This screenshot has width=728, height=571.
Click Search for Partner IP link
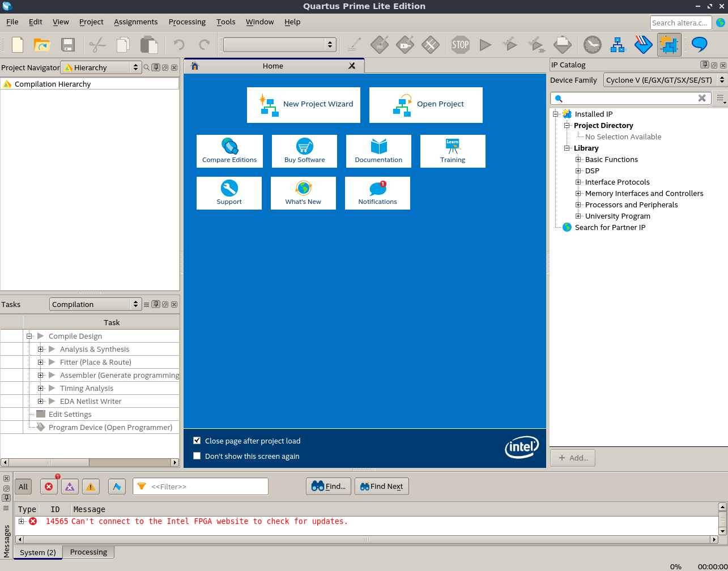610,228
